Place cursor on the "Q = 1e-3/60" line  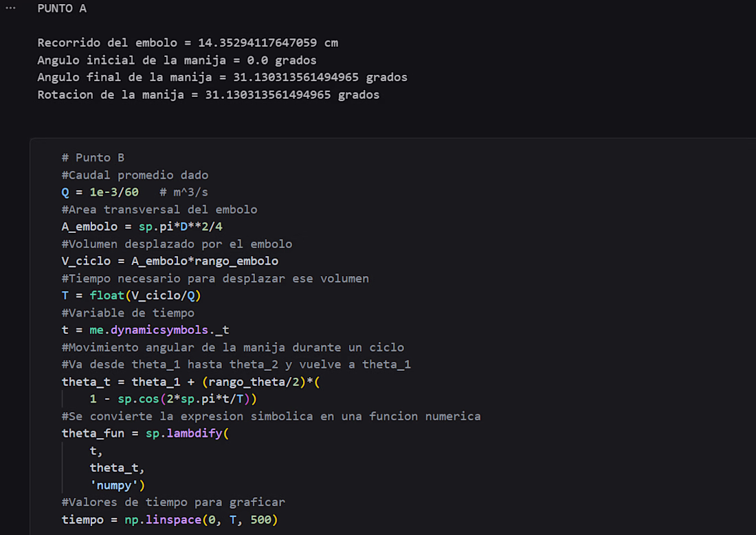pyautogui.click(x=135, y=192)
